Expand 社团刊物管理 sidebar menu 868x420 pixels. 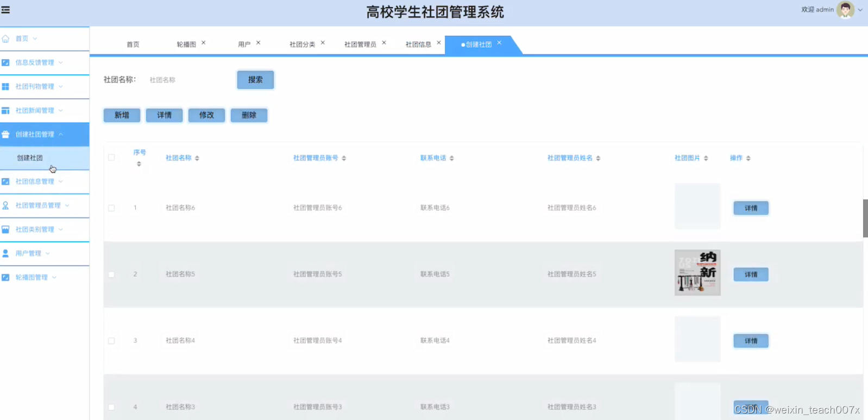coord(61,86)
